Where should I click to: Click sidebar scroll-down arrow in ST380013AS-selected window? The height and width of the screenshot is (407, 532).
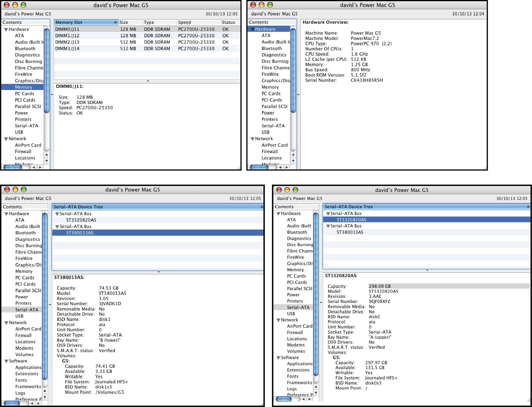(x=45, y=397)
